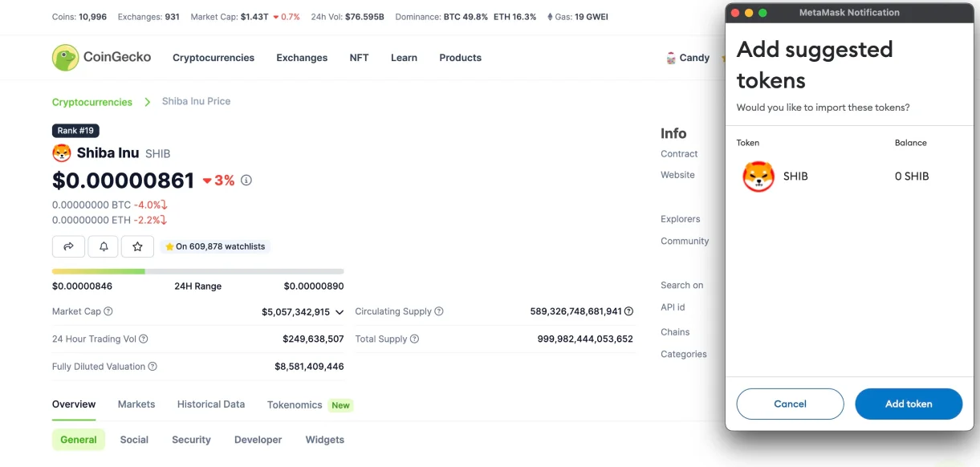Image resolution: width=980 pixels, height=467 pixels.
Task: Click the Market Cap info icon
Action: [108, 311]
